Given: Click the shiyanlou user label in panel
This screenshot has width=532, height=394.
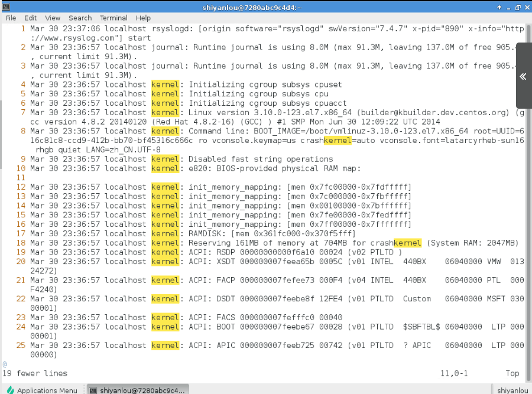Looking at the screenshot, I should [x=512, y=389].
